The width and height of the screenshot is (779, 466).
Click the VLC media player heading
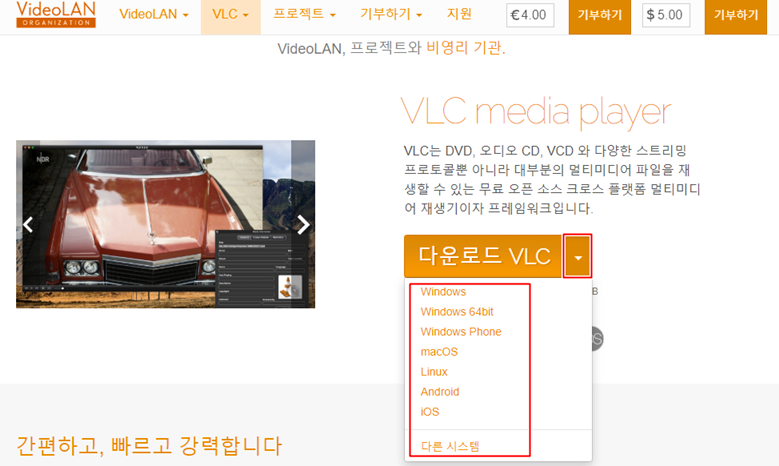[x=536, y=113]
